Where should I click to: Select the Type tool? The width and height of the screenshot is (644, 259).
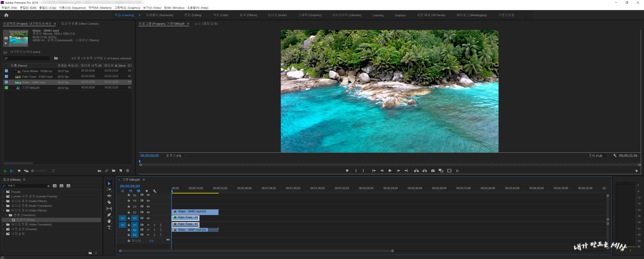pyautogui.click(x=109, y=228)
